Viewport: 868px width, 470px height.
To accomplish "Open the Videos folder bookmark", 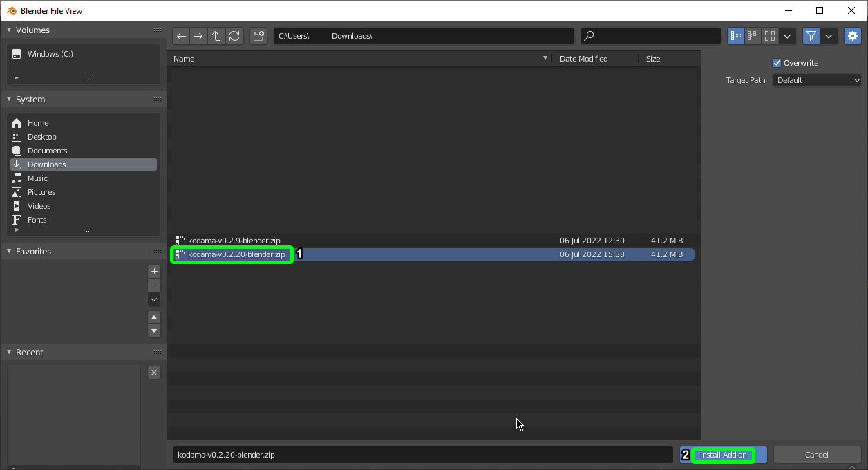I will [x=83, y=206].
